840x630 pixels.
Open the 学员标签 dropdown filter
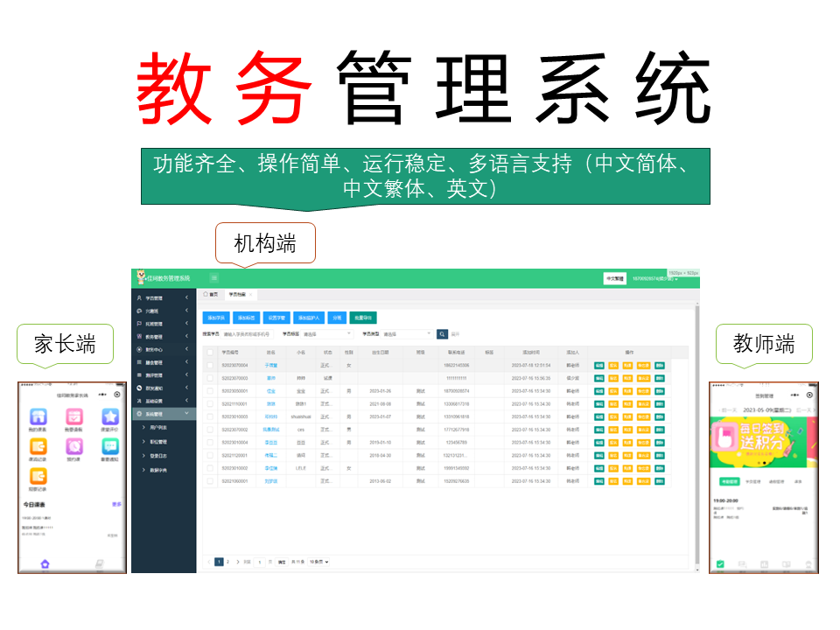325,333
